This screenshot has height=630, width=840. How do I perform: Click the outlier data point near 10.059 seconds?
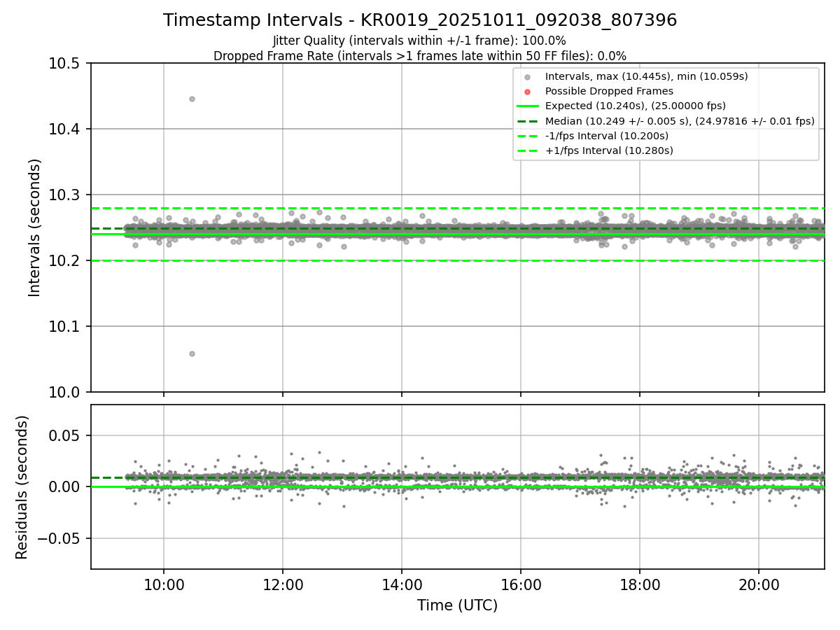tap(192, 353)
